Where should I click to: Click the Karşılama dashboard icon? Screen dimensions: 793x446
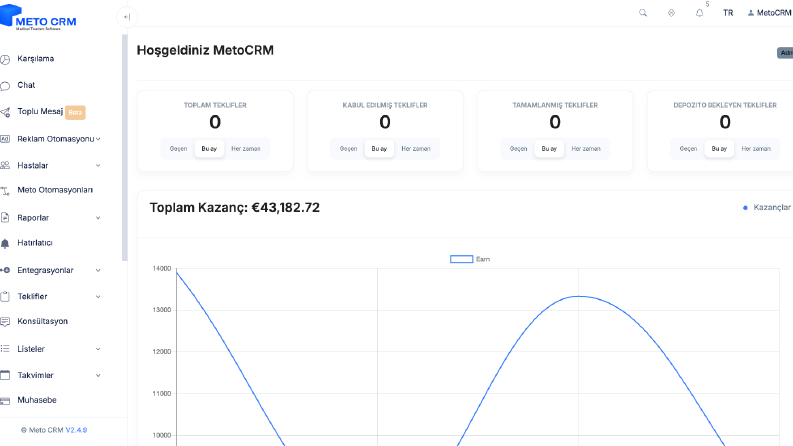(5, 59)
